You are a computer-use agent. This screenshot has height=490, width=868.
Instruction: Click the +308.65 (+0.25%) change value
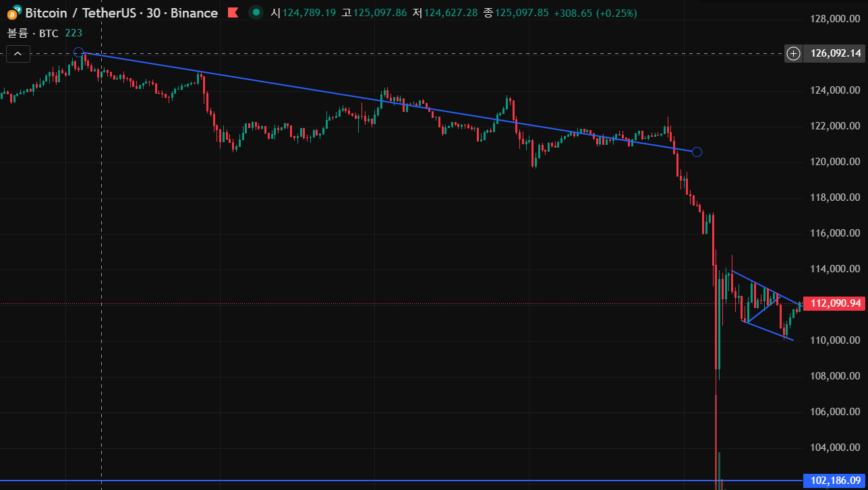[x=595, y=13]
